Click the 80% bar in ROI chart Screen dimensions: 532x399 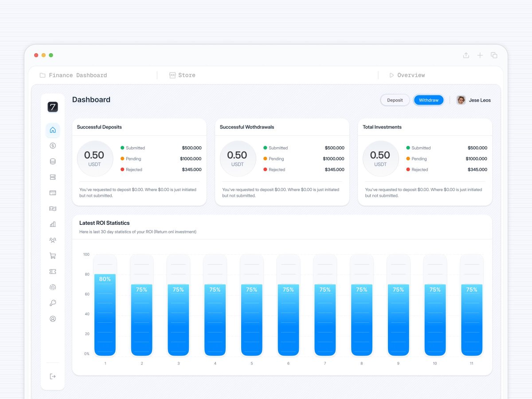pos(105,310)
